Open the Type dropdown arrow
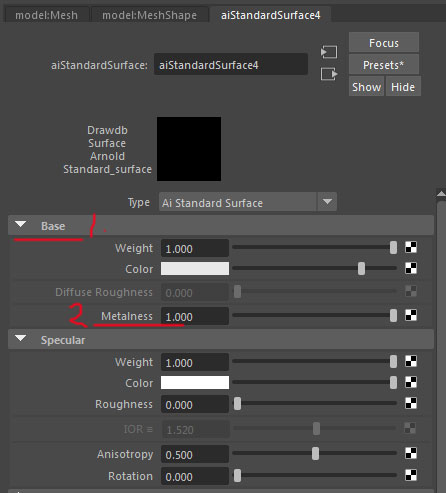Screen dimensions: 446x493 [327, 202]
